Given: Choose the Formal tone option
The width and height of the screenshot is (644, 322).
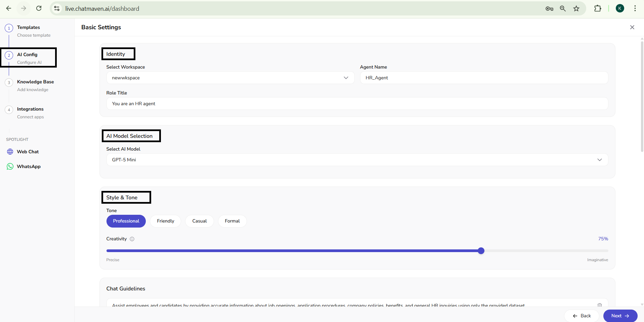Looking at the screenshot, I should 232,221.
